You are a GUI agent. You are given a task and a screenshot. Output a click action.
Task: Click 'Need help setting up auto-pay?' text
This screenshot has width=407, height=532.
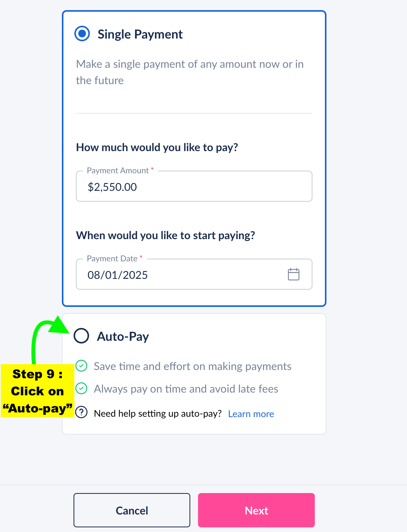tap(158, 414)
